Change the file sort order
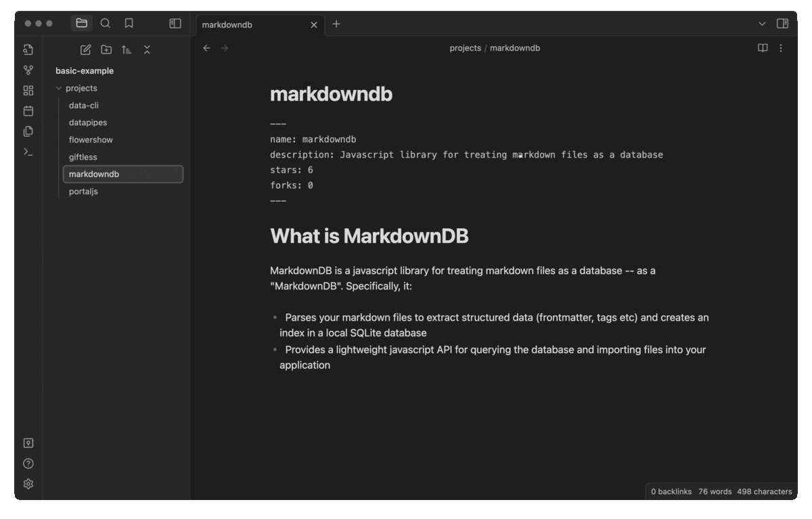 coord(127,49)
